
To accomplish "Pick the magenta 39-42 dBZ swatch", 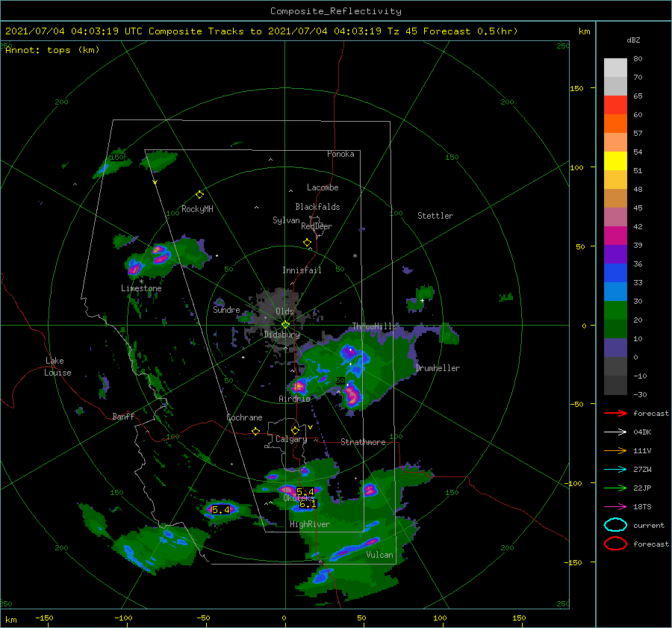I will coord(615,236).
